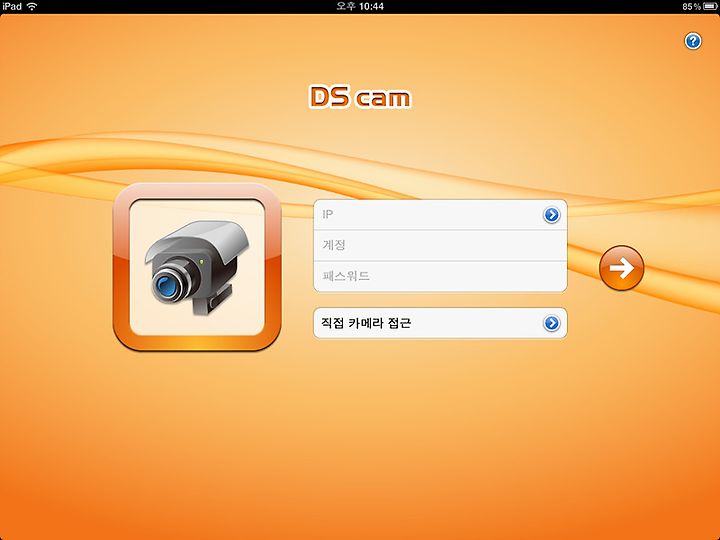Tap the Wi-Fi status icon
This screenshot has width=720, height=540.
(x=32, y=6)
